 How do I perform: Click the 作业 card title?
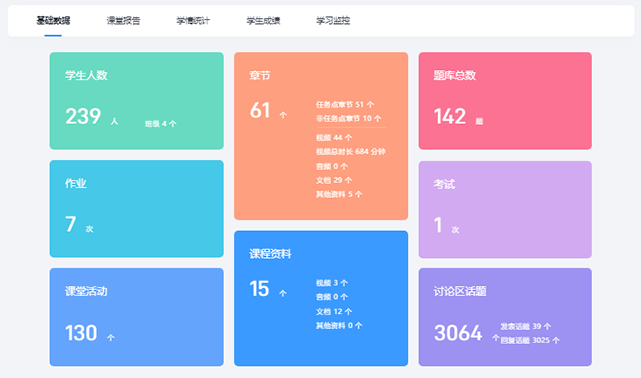point(76,183)
